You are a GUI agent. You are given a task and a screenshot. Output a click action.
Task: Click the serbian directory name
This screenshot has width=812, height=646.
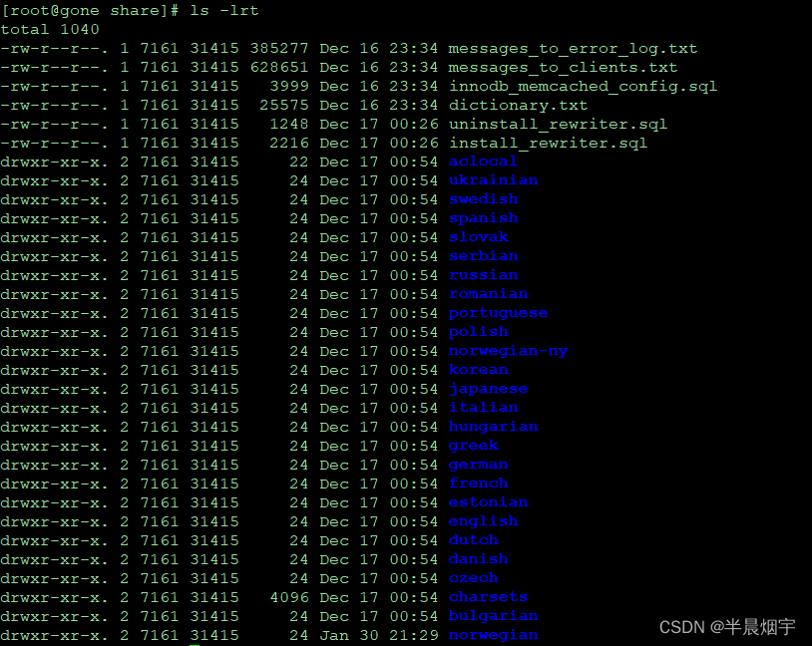click(484, 256)
